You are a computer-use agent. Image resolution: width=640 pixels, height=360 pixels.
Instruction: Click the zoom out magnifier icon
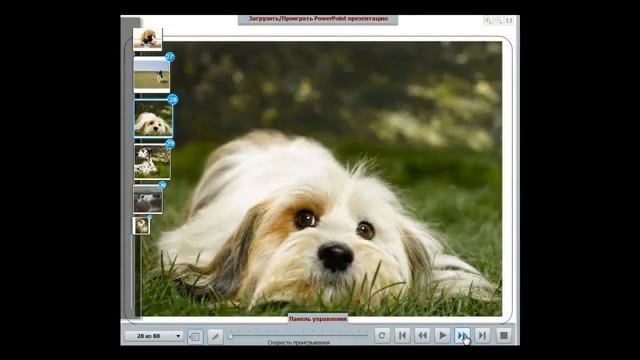(x=498, y=20)
